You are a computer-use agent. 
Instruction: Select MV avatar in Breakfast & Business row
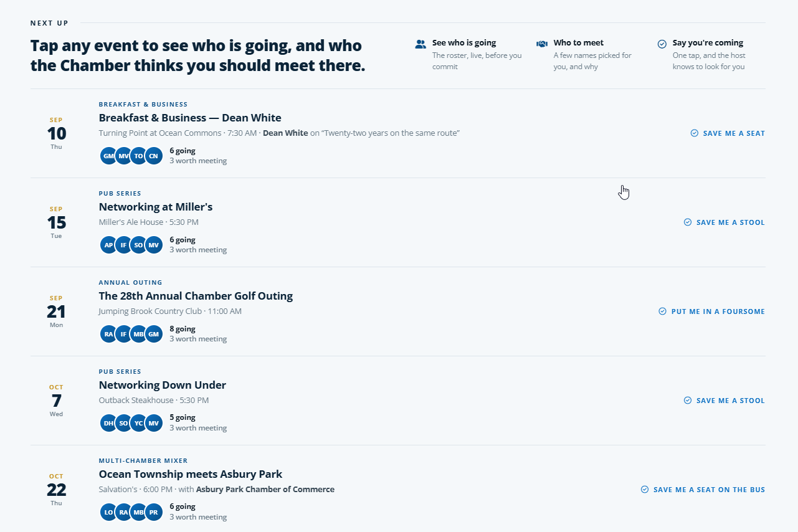click(x=124, y=156)
